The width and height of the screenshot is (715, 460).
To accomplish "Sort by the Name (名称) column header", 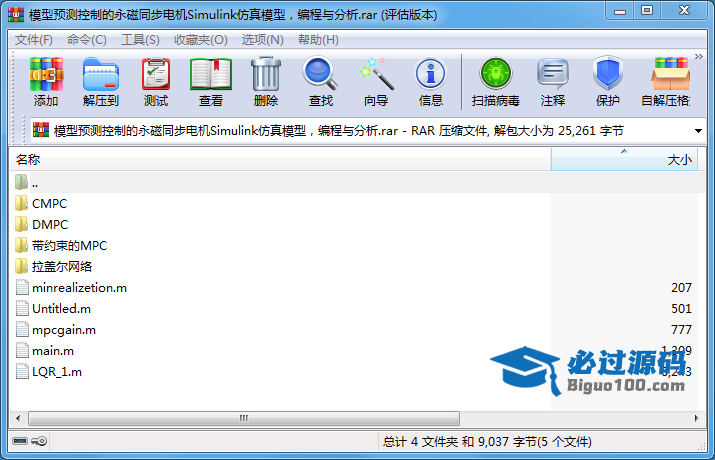I will pos(280,160).
